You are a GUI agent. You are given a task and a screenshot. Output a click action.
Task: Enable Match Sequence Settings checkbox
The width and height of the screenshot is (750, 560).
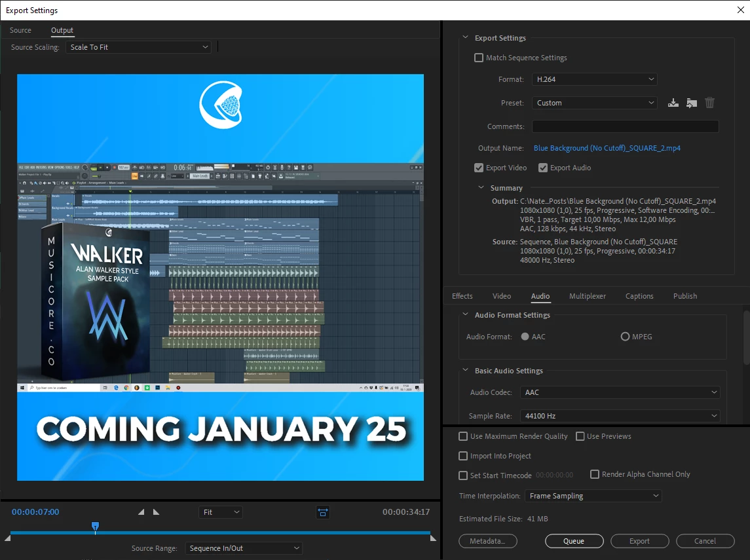click(479, 58)
